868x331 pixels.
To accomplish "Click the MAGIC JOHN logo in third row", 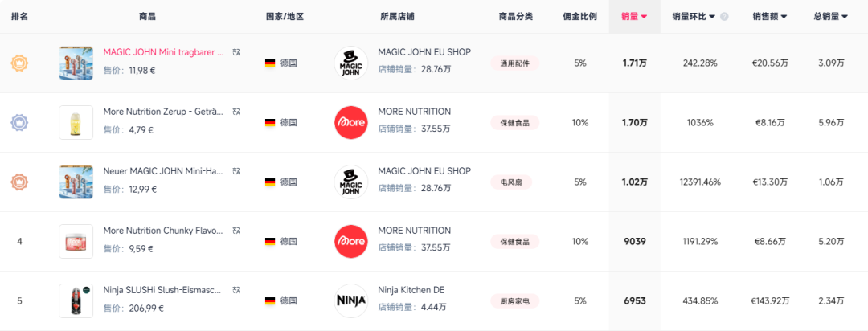I will point(351,182).
